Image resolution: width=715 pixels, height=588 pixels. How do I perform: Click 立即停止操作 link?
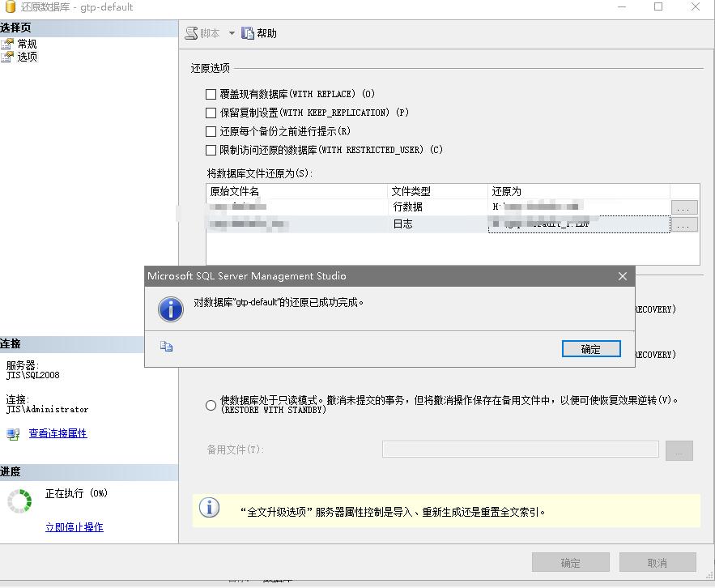click(x=74, y=527)
